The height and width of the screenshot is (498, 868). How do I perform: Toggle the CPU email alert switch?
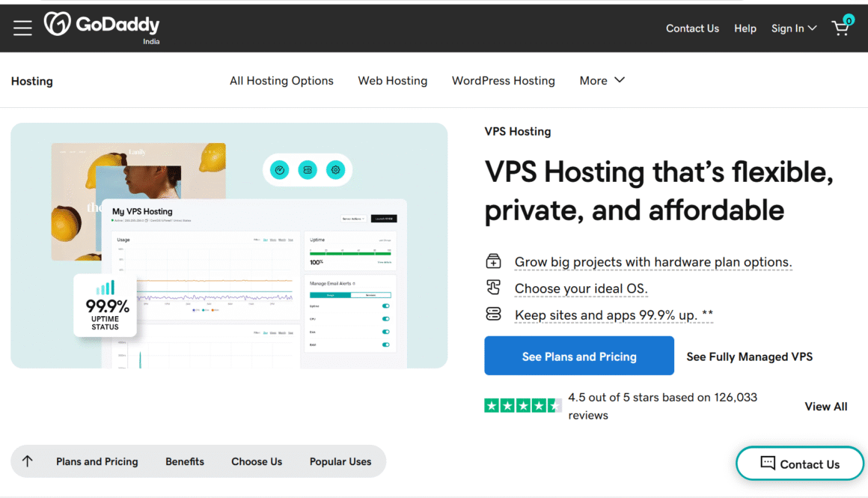(386, 319)
